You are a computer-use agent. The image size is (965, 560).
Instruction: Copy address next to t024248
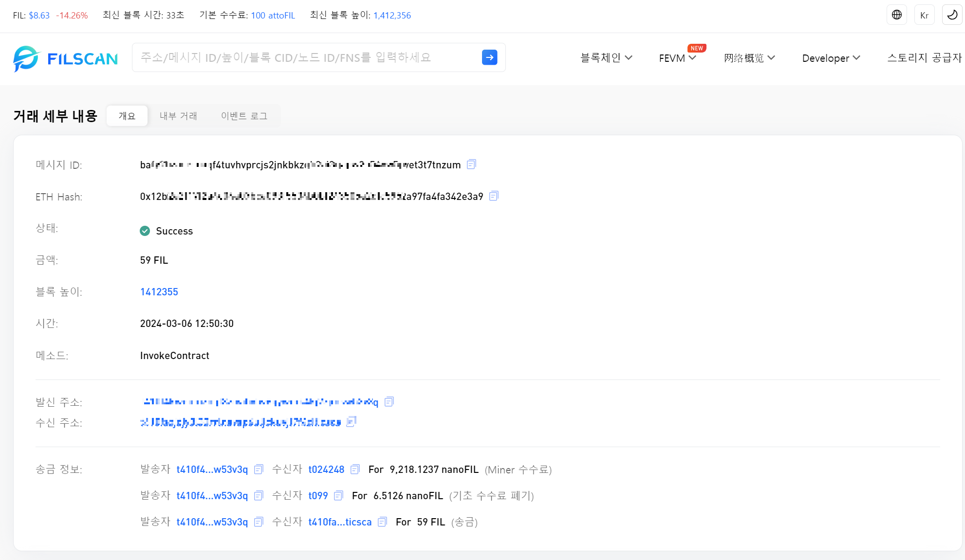[355, 470]
